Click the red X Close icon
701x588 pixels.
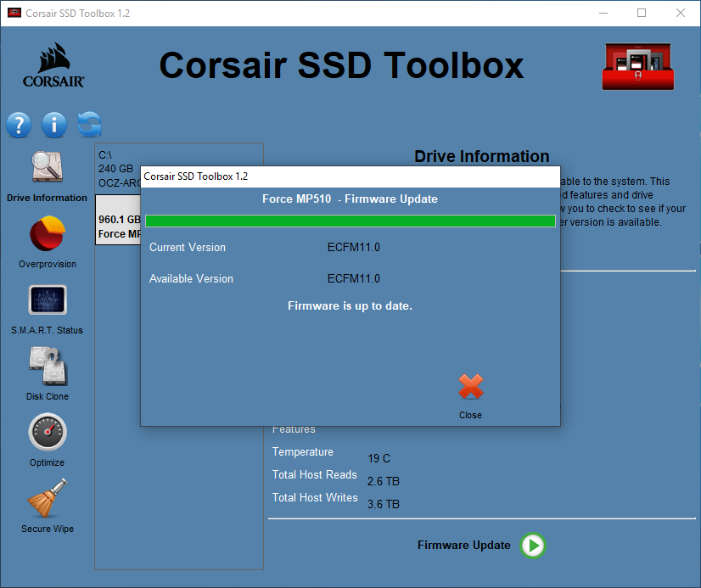pos(470,387)
